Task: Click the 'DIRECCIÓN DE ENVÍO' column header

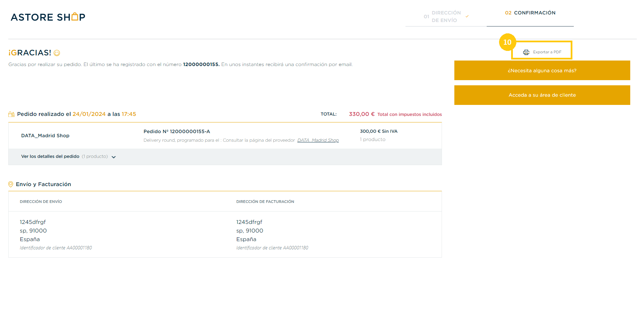Action: click(41, 202)
